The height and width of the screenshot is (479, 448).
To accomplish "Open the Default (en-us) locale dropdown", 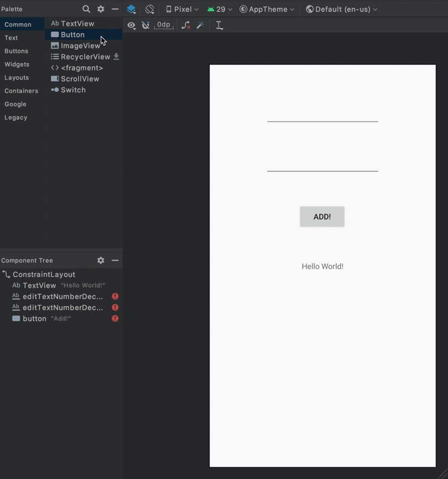I will [x=342, y=9].
